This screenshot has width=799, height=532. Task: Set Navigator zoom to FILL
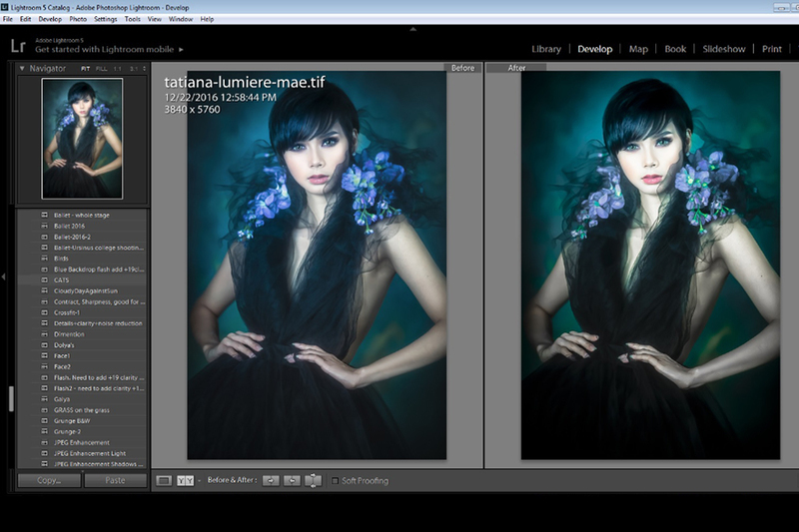coord(102,68)
